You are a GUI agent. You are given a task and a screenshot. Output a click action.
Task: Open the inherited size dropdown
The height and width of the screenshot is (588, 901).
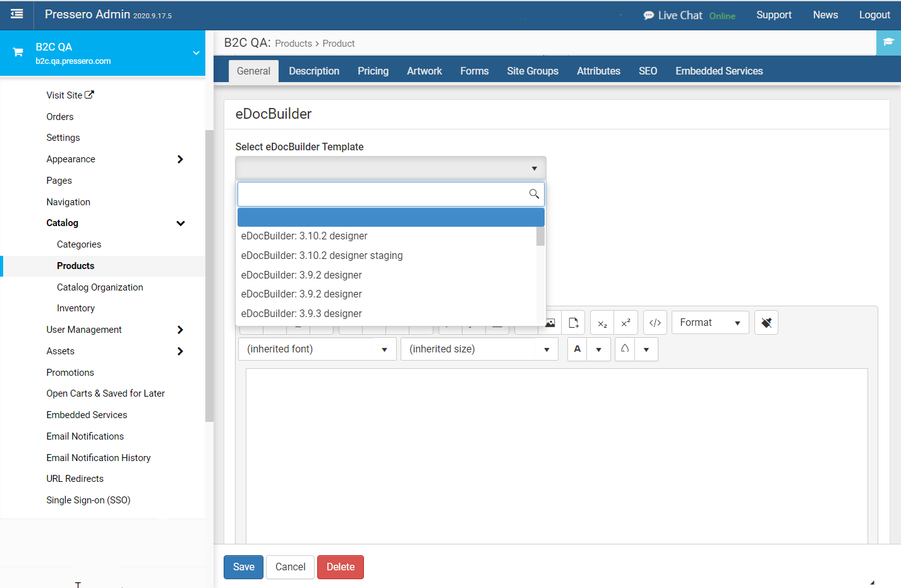pos(480,349)
